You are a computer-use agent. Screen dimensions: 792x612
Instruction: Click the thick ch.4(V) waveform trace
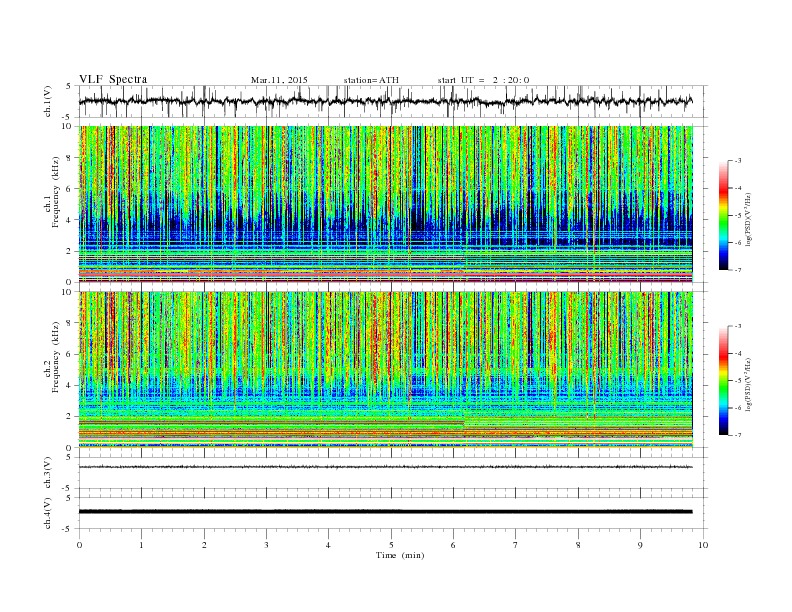click(385, 512)
